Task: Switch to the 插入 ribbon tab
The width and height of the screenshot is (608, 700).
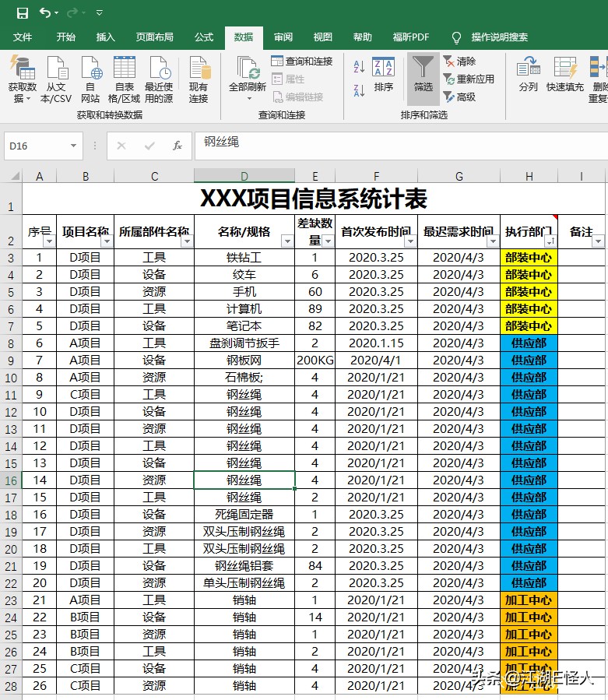Action: 105,37
